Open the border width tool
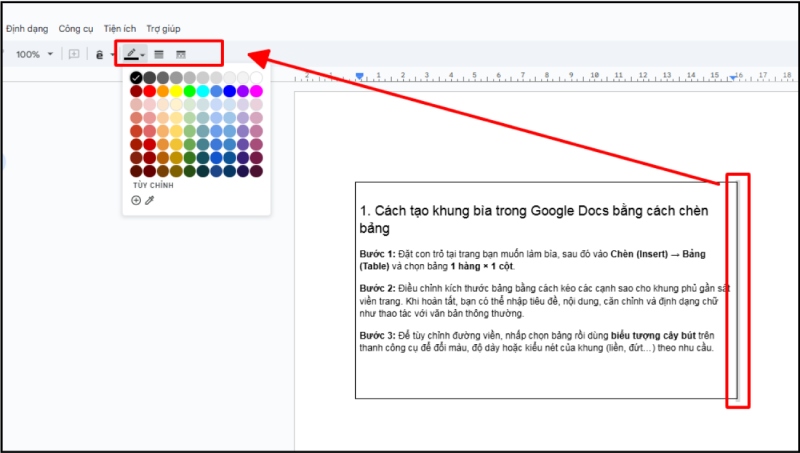 pyautogui.click(x=159, y=54)
